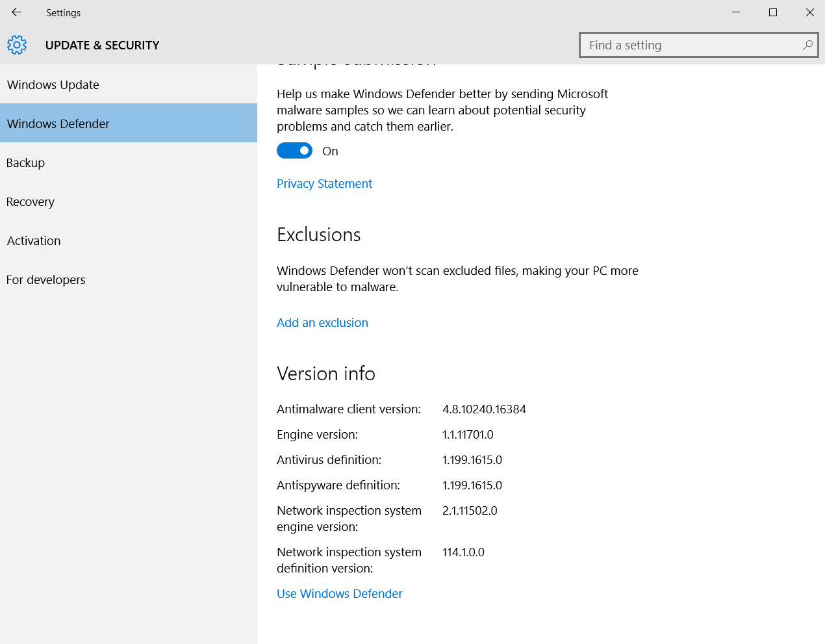Image resolution: width=825 pixels, height=644 pixels.
Task: Close the Settings window
Action: click(809, 12)
